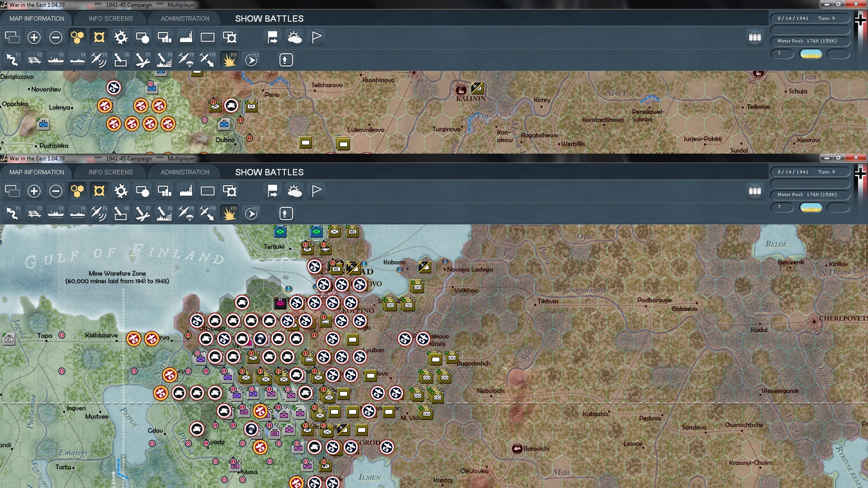Toggle the yellow fort-shaped icon in the top window
Image resolution: width=868 pixels, height=488 pixels.
coord(99,38)
